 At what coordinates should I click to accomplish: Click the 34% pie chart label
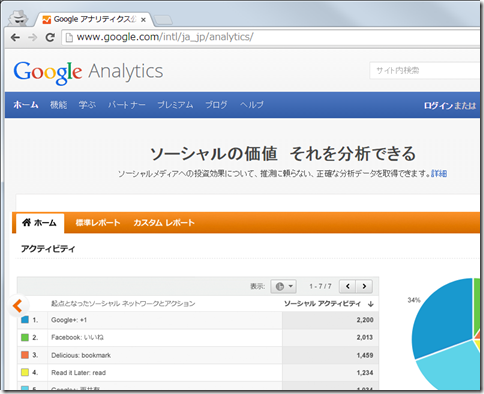[x=414, y=300]
